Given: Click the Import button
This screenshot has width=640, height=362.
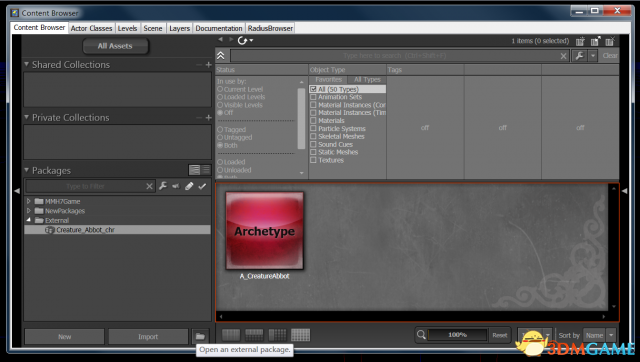Looking at the screenshot, I should (x=148, y=337).
